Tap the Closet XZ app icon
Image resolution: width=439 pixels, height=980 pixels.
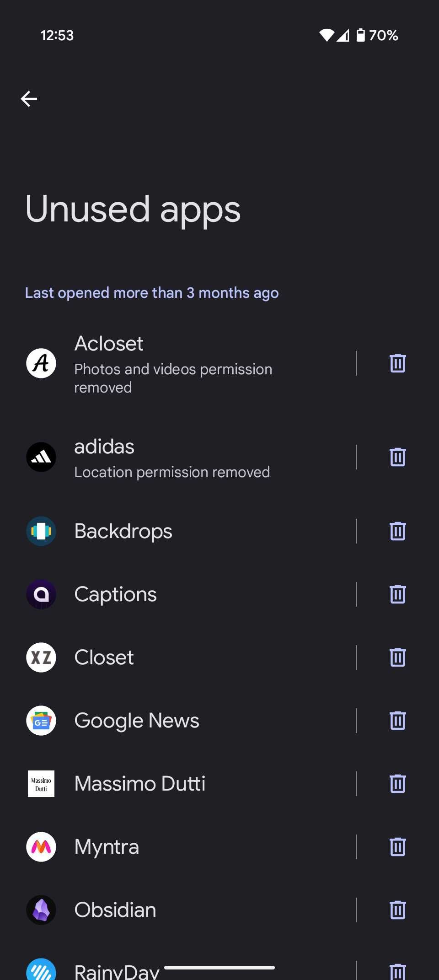[41, 657]
